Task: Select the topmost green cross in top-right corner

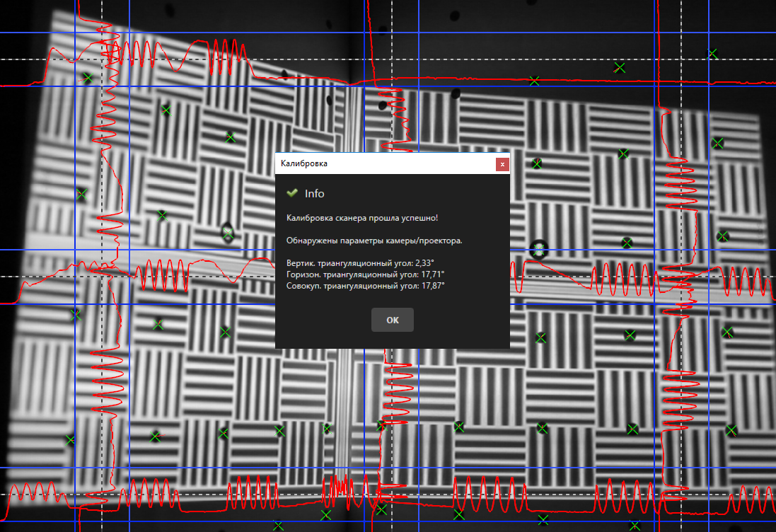Action: tap(712, 54)
